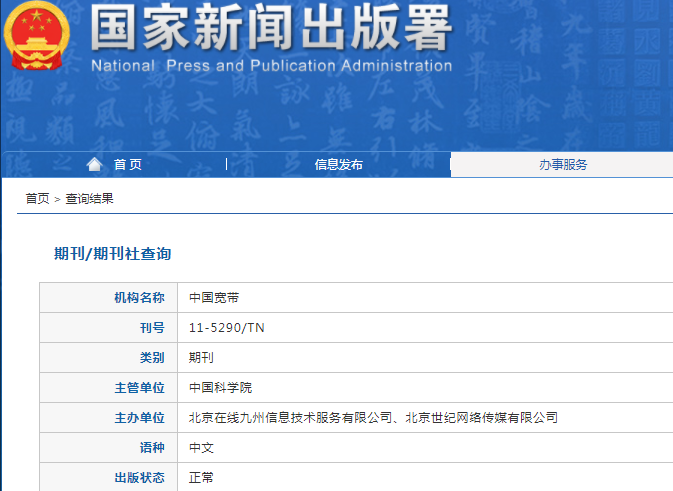Click the 刊号 row label
This screenshot has height=491, width=673.
(x=152, y=327)
